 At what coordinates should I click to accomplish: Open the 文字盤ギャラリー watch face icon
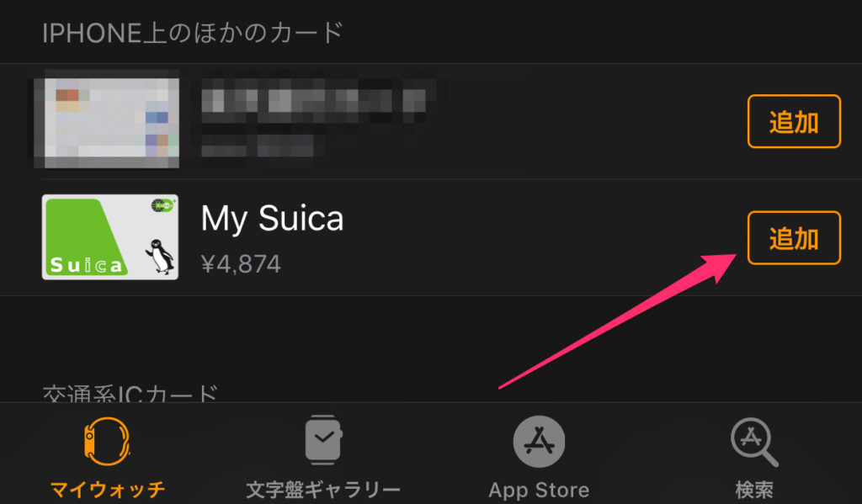point(323,440)
